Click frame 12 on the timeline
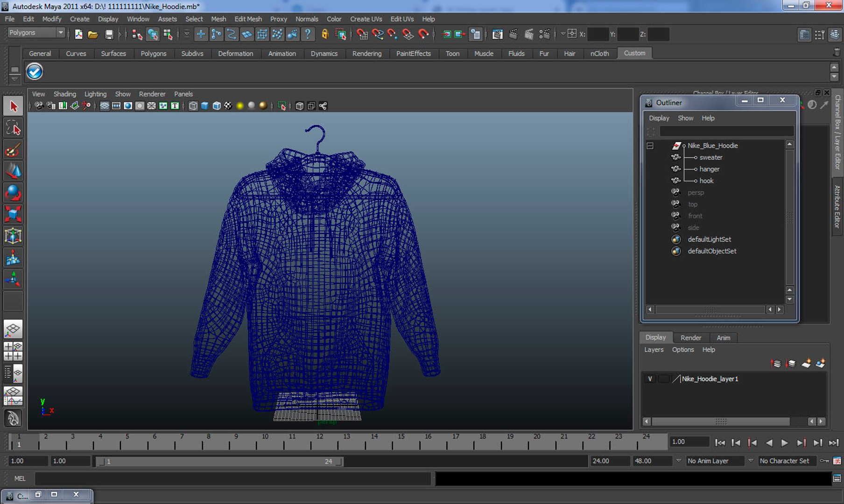Viewport: 844px width, 504px height. pos(320,441)
